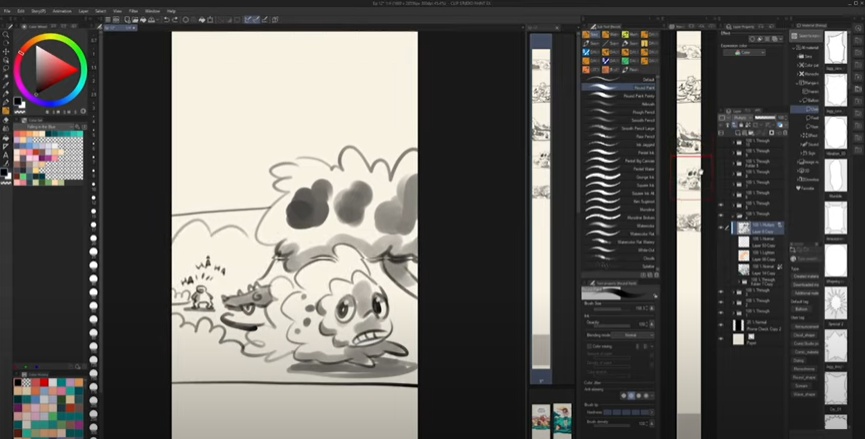Open the Filter menu
The width and height of the screenshot is (865, 439).
tap(132, 10)
